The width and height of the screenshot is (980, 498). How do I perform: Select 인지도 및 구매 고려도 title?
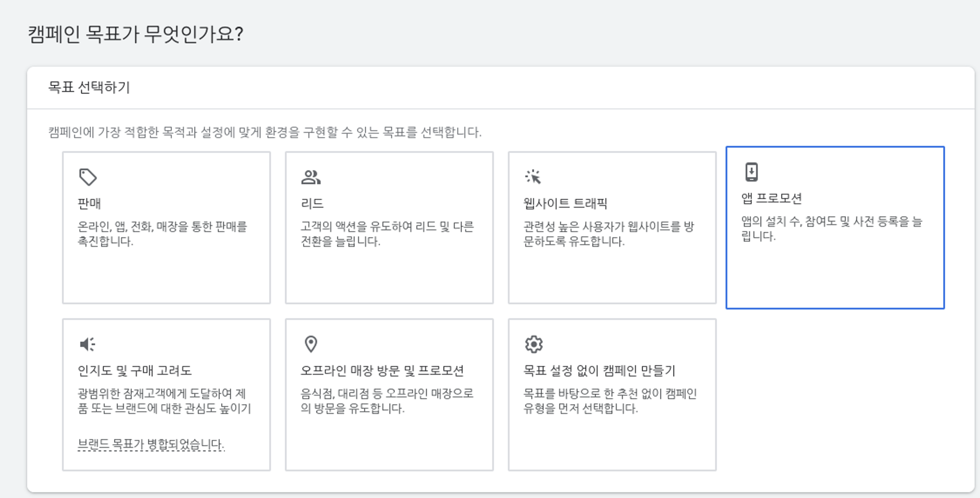click(x=135, y=370)
